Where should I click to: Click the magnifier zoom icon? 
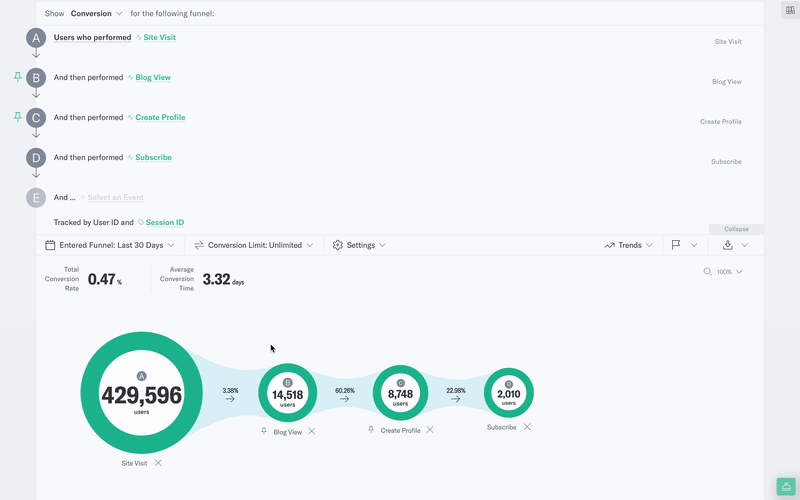click(x=707, y=272)
